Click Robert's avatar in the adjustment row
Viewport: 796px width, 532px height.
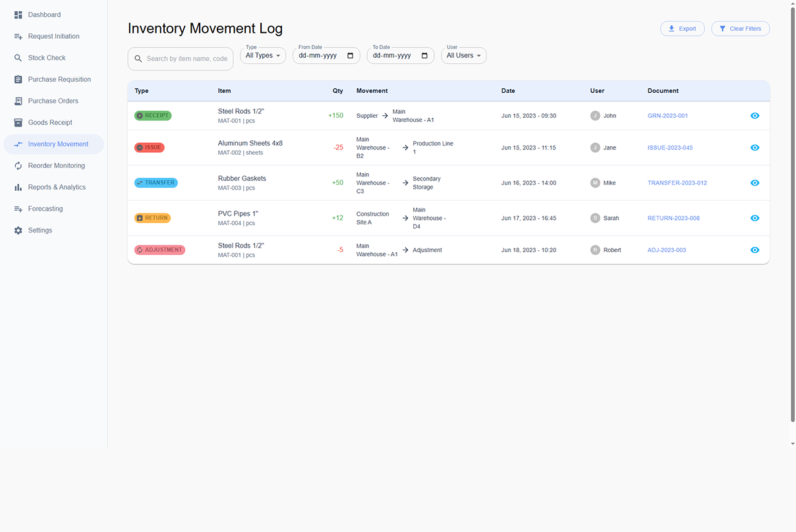pos(595,250)
